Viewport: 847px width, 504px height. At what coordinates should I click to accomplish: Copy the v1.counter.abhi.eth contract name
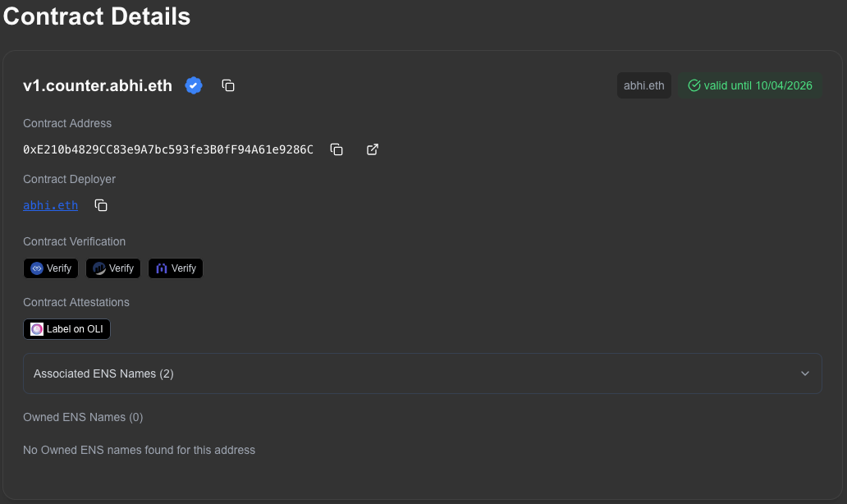click(x=228, y=85)
